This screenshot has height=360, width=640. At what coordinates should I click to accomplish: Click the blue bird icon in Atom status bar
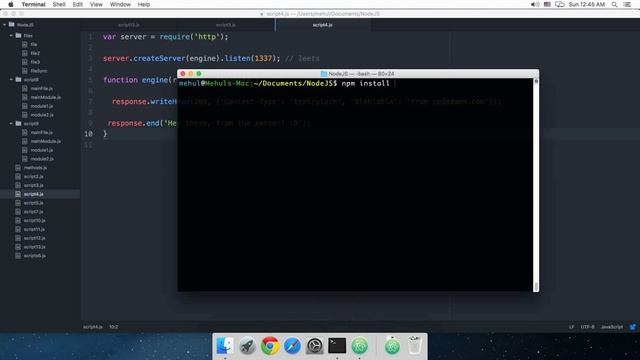point(633,327)
